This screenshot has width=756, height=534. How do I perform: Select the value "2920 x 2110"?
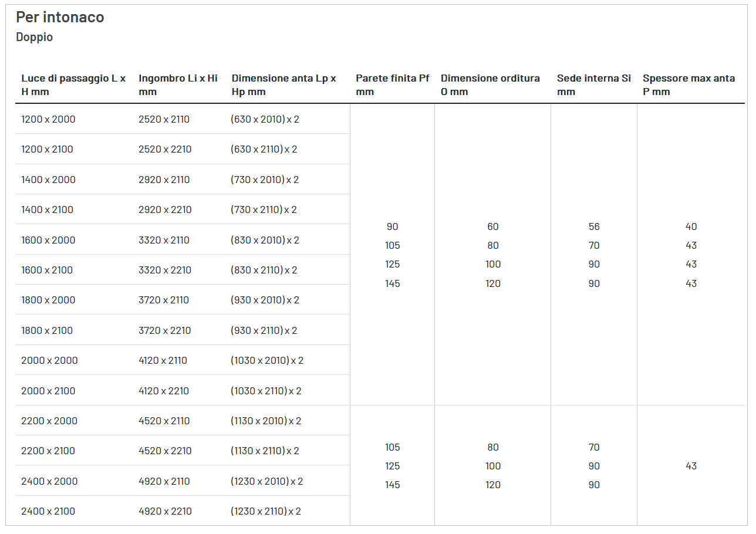(x=164, y=180)
